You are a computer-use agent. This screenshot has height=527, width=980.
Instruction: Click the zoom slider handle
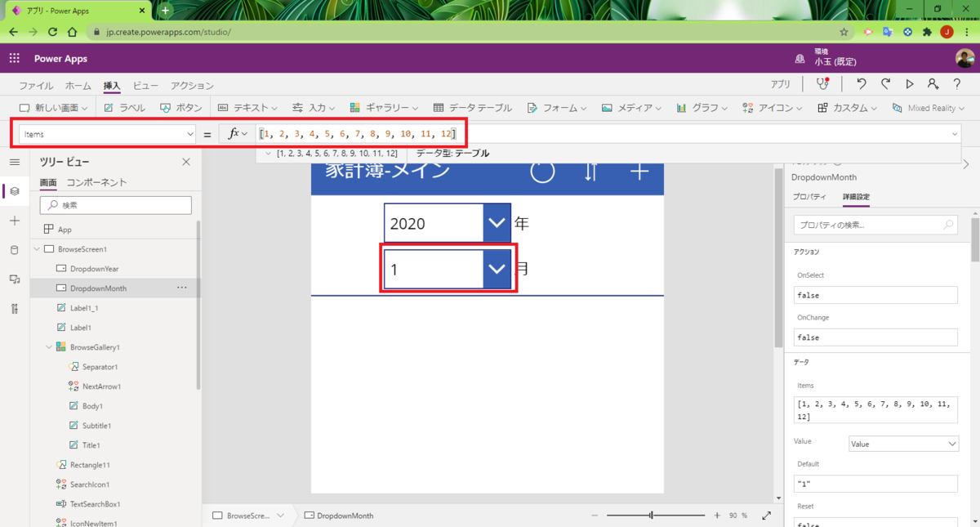click(651, 516)
